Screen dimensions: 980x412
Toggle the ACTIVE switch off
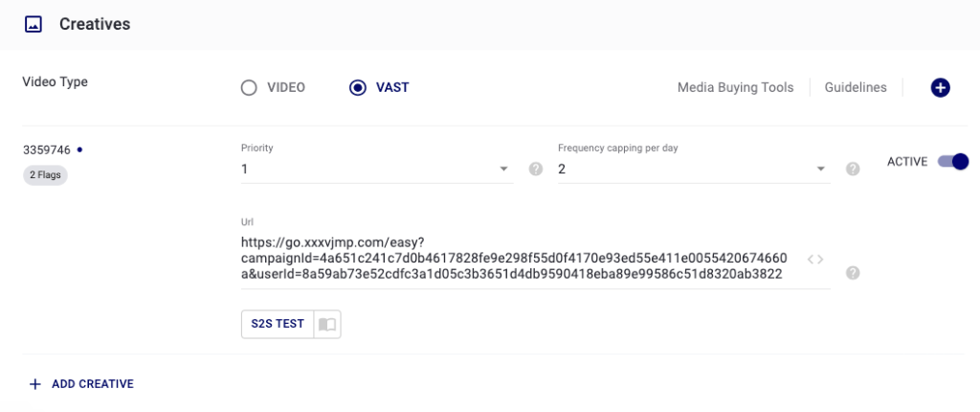(x=953, y=162)
